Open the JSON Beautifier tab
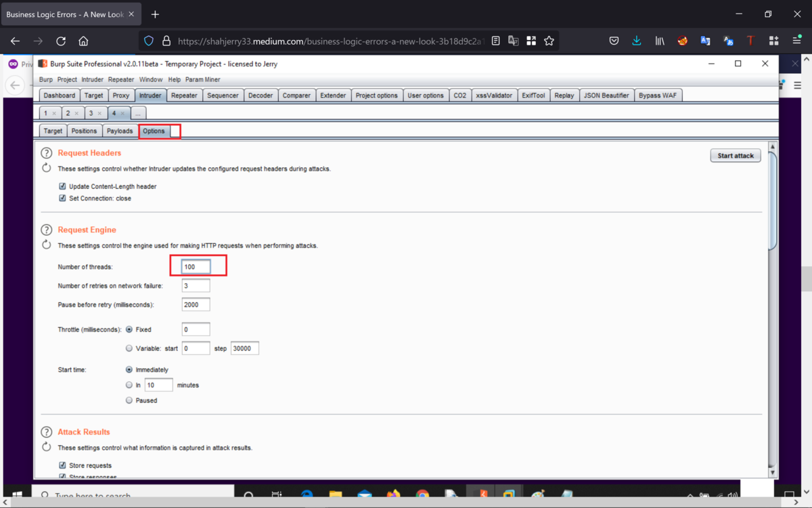Image resolution: width=812 pixels, height=508 pixels. 606,96
